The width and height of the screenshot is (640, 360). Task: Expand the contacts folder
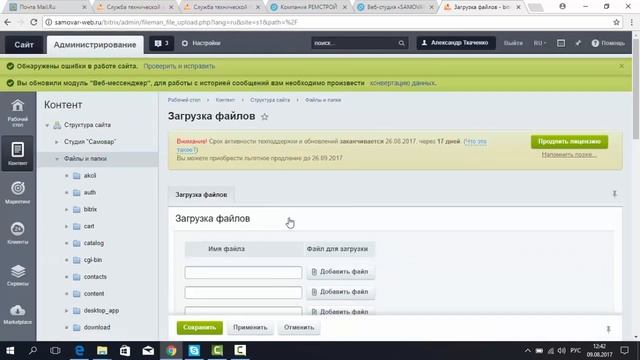67,277
